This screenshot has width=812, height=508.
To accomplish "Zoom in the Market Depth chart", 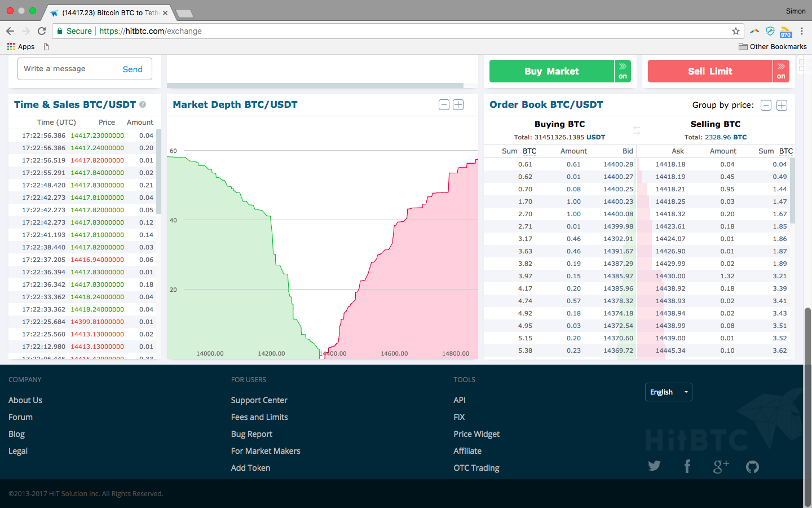I will 458,105.
